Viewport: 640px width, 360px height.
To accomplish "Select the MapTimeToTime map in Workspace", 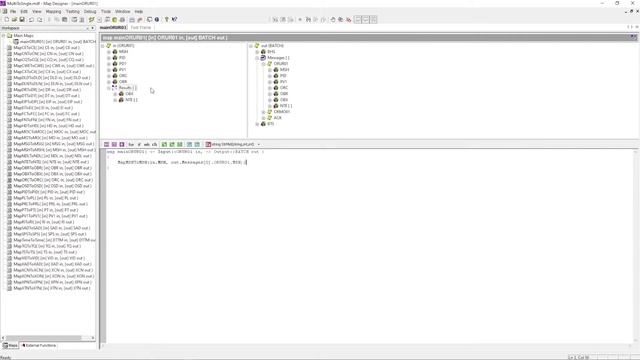I will (54, 240).
